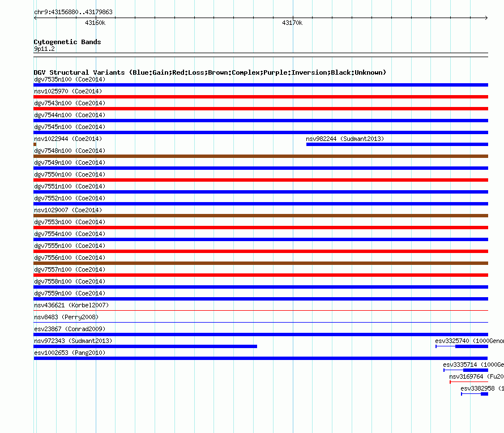This screenshot has width=504, height=433.
Task: Select dgv7549n100 (Coe2014) label
Action: pyautogui.click(x=70, y=162)
